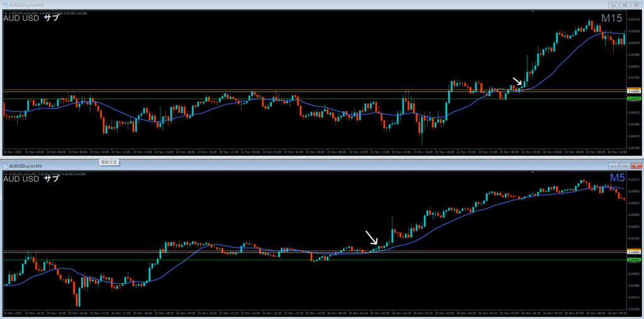Expand the M5 chart's one-click trading arrow

[5, 175]
